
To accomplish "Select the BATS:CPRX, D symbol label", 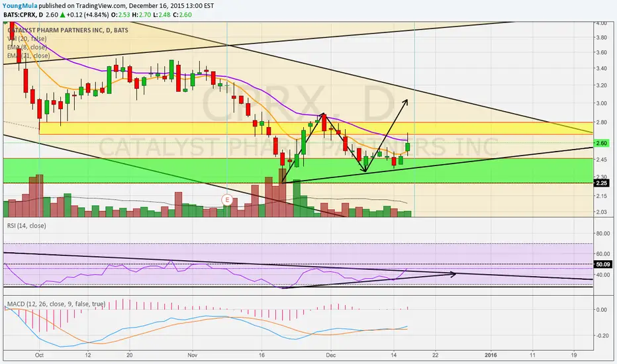I will [x=23, y=15].
